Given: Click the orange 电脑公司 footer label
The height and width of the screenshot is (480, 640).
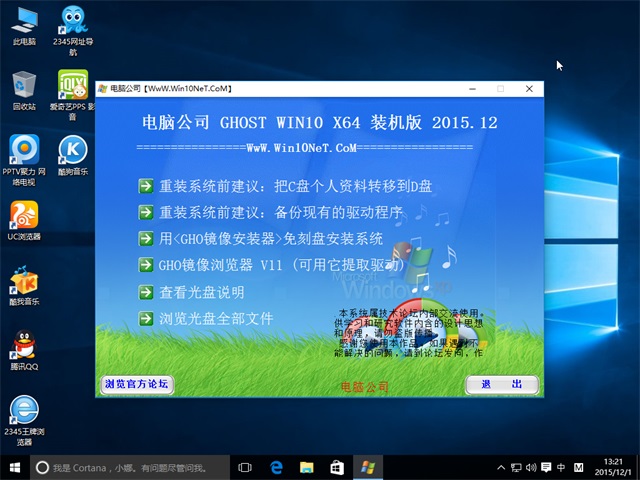Looking at the screenshot, I should tap(365, 387).
